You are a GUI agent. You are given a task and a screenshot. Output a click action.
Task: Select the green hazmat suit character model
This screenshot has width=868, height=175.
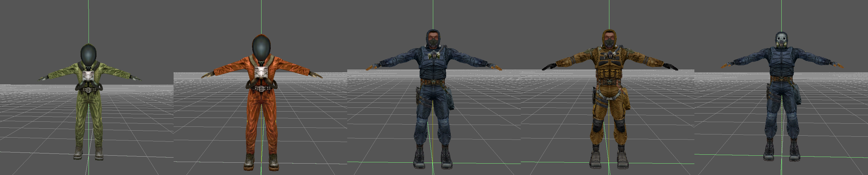89,101
